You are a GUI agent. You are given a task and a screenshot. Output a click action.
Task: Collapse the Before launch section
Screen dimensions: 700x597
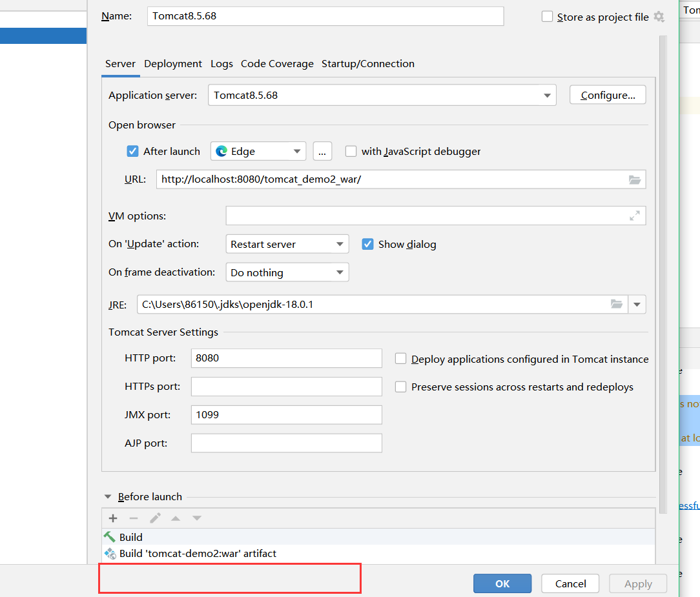(108, 496)
